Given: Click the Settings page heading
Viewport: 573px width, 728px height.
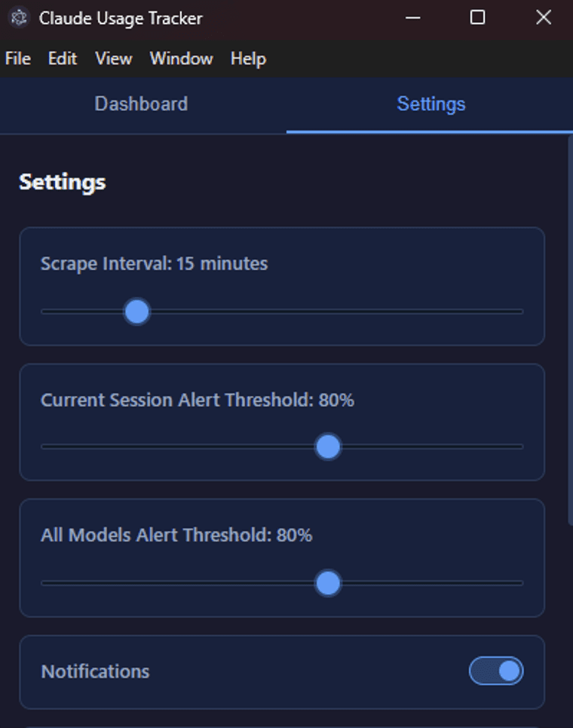Looking at the screenshot, I should pos(62,181).
